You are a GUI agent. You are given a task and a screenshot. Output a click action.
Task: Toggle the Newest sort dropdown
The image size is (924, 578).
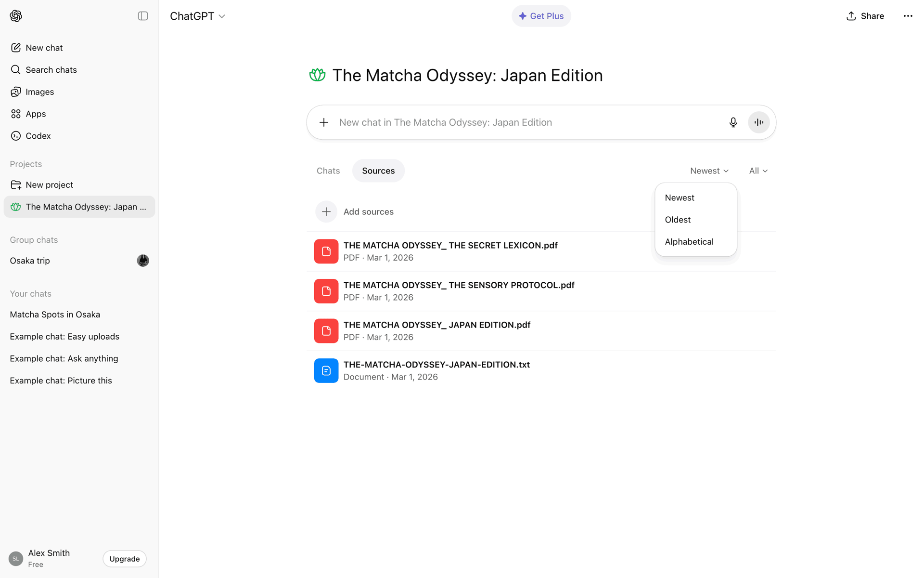coord(709,171)
